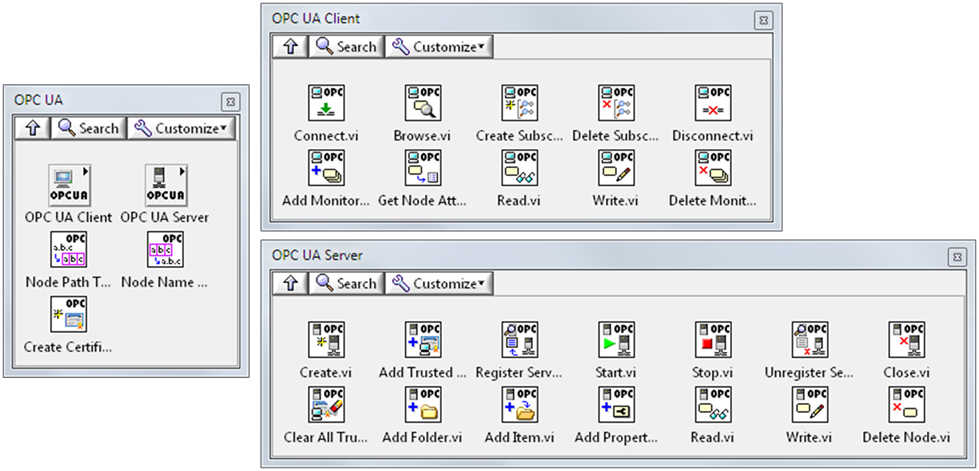Select the Stop.vi server icon
Image resolution: width=979 pixels, height=471 pixels.
pyautogui.click(x=714, y=340)
